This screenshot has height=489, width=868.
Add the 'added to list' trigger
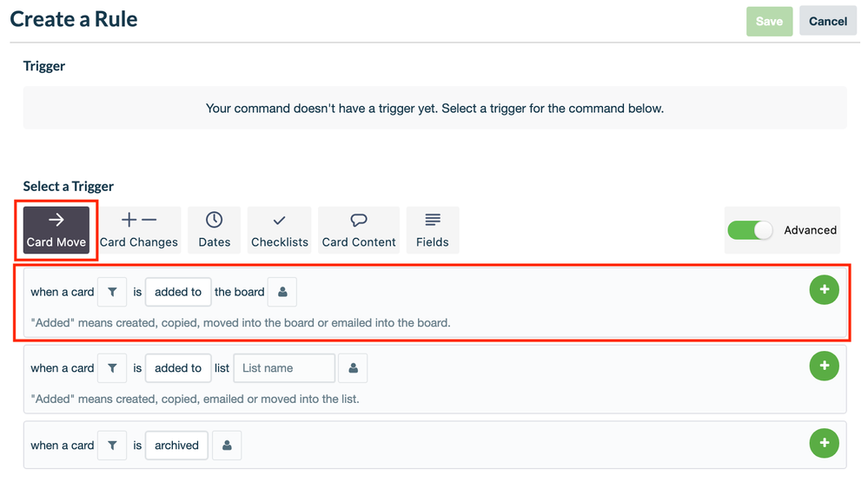[824, 367]
